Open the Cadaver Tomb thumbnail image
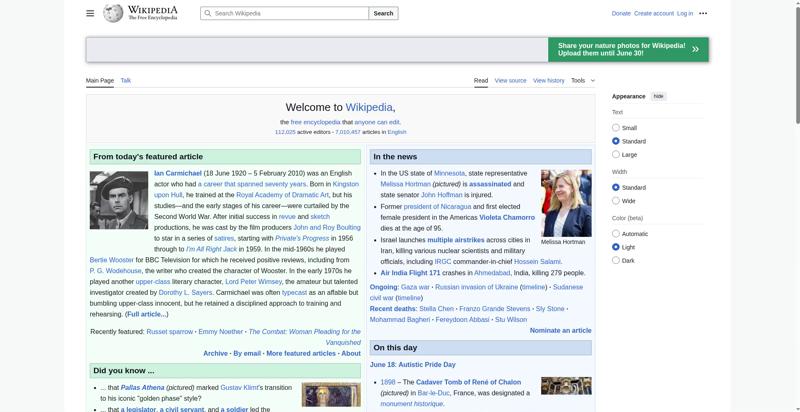800x412 pixels. (x=566, y=385)
